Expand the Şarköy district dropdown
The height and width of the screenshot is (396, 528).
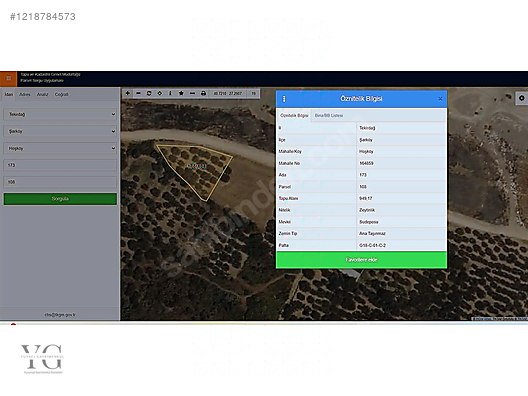coord(60,131)
